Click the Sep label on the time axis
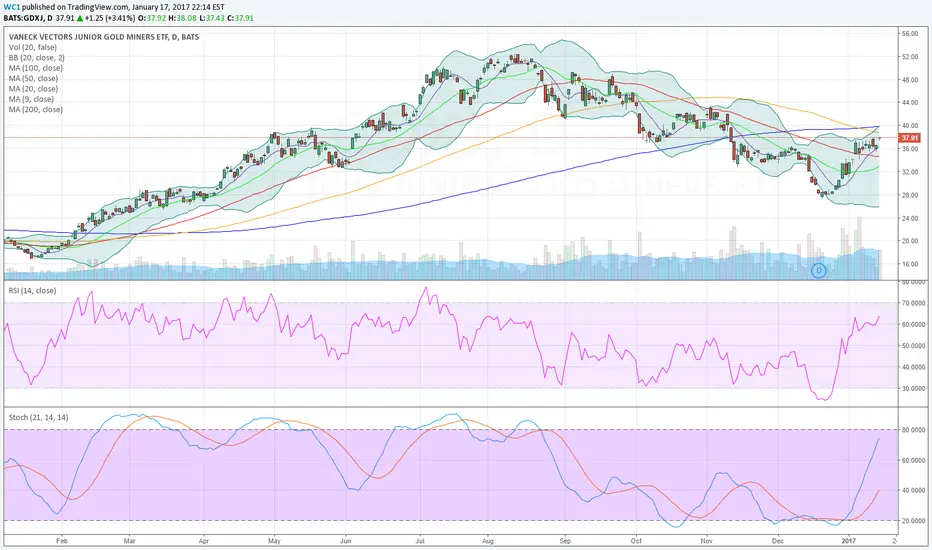932x550 pixels. 565,542
